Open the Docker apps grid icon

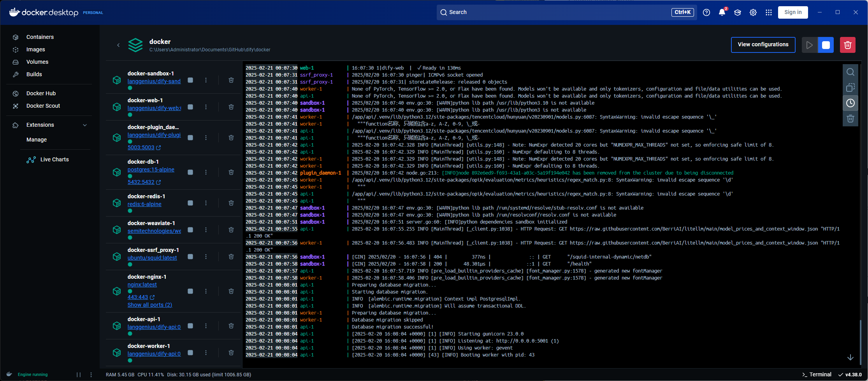click(x=769, y=12)
